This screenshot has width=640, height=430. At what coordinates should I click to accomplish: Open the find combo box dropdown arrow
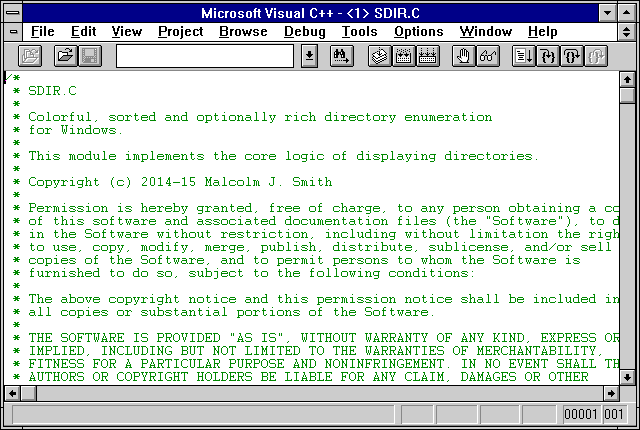tap(309, 56)
